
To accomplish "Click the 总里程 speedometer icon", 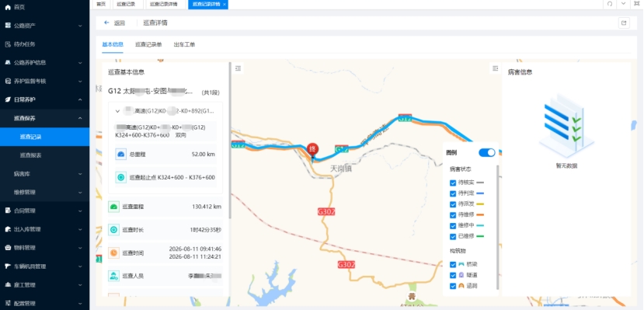I will [120, 155].
